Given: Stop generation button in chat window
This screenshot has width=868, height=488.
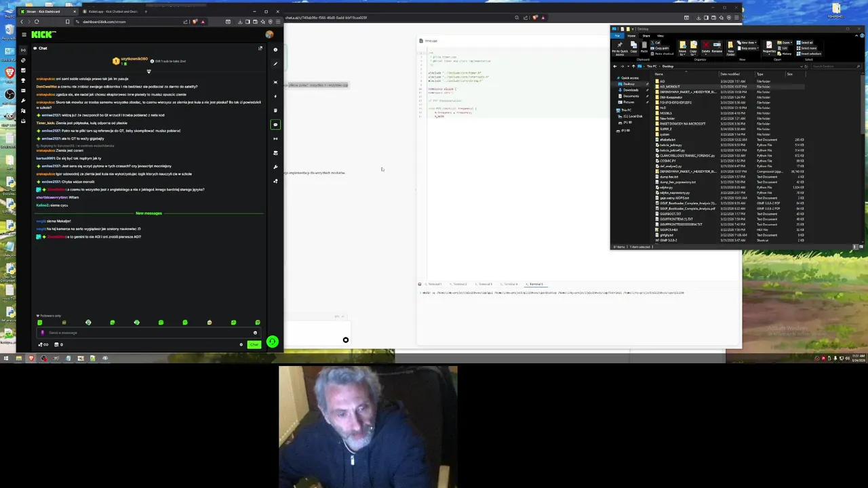Looking at the screenshot, I should 345,340.
